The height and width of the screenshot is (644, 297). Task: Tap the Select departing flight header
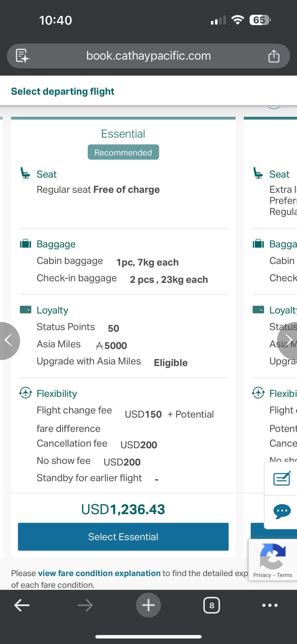click(x=63, y=91)
